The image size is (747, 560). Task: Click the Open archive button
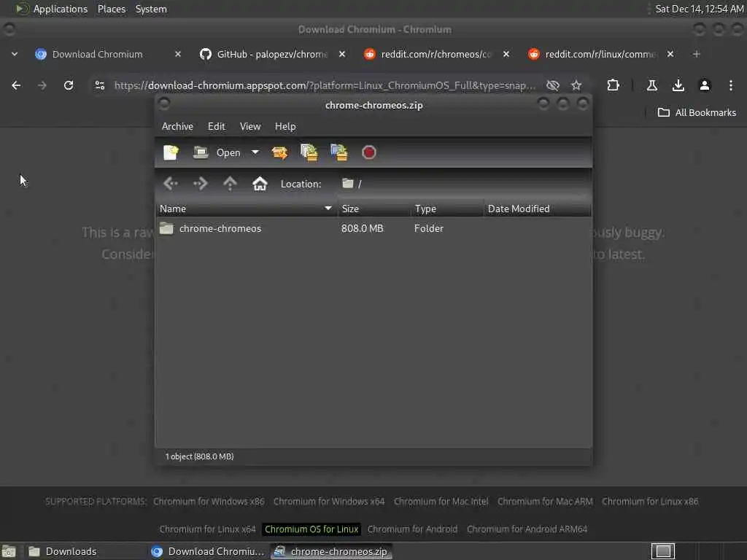coord(217,152)
